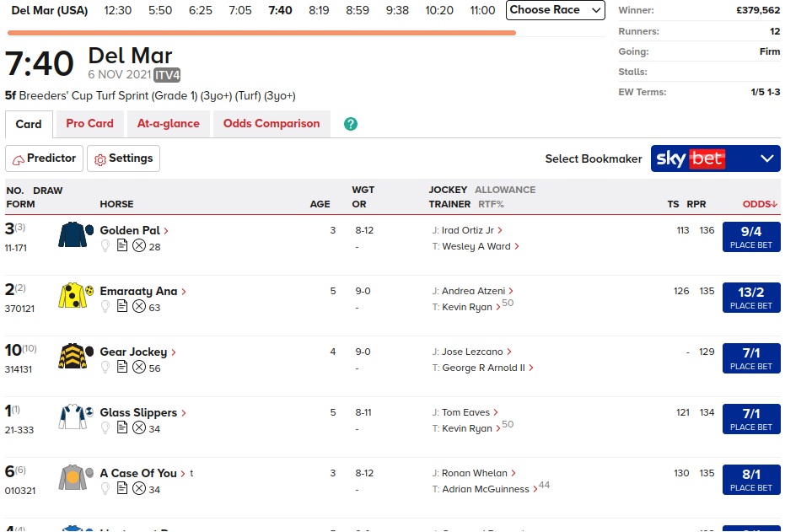Click Glass Slippers lightbulb tip icon
785x532 pixels.
pyautogui.click(x=105, y=427)
